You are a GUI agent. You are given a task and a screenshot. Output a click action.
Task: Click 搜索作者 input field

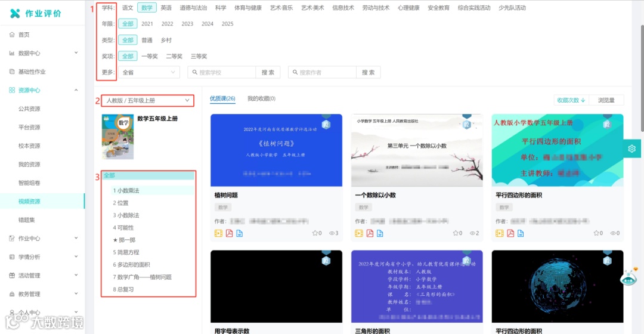[x=323, y=72]
